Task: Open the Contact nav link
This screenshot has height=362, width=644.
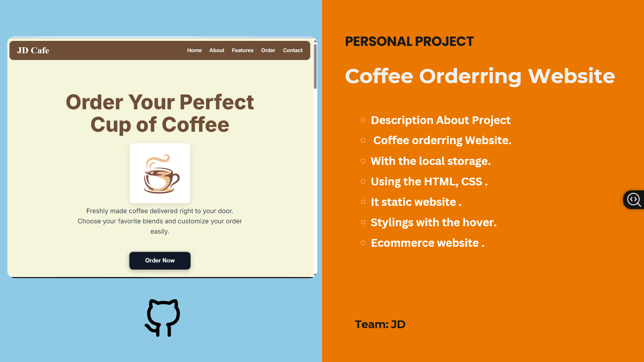Action: click(292, 50)
